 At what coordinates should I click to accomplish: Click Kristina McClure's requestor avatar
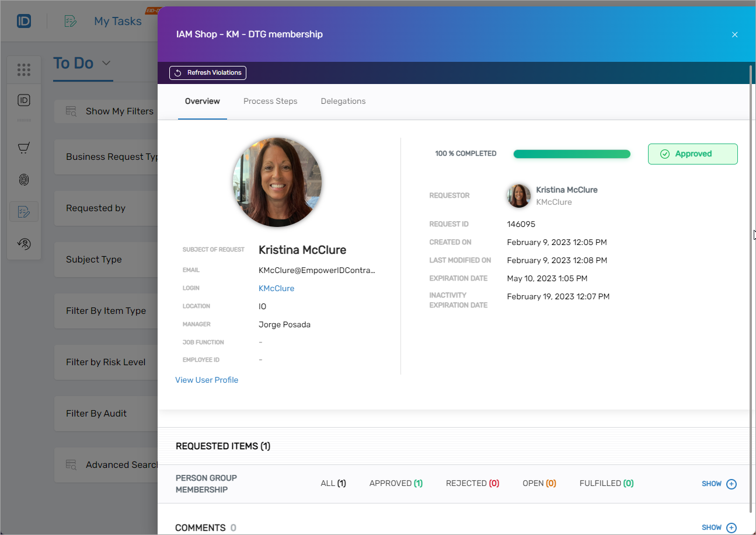518,196
